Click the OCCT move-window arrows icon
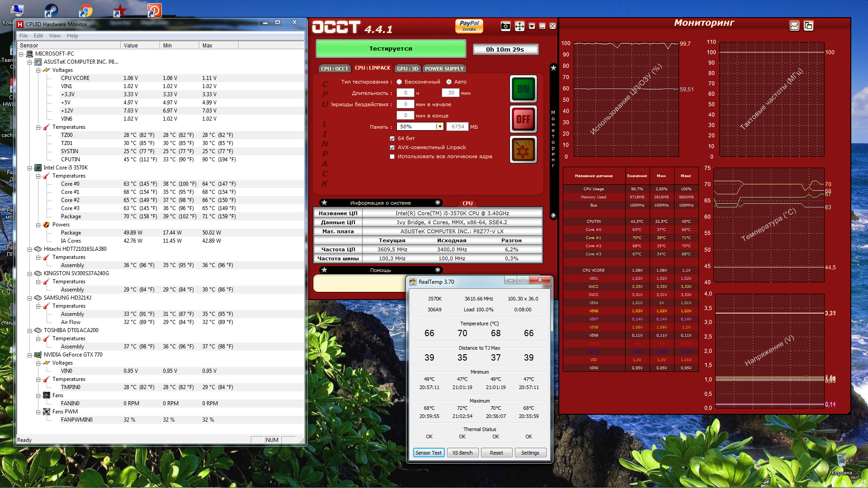The width and height of the screenshot is (868, 488). click(519, 27)
